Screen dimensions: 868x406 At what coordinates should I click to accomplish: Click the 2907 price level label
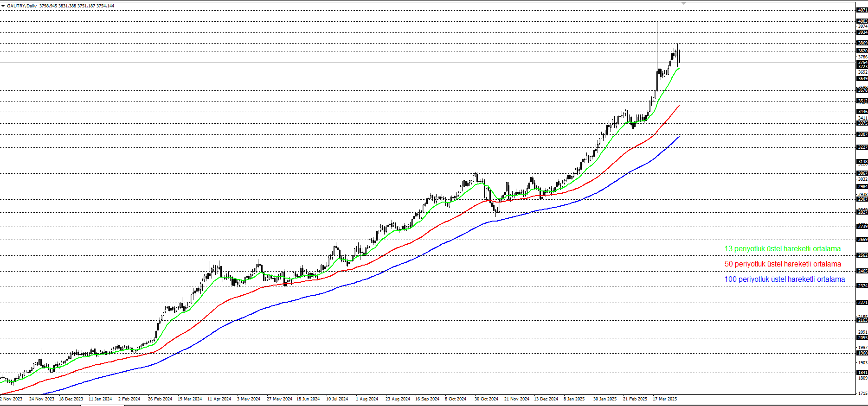tap(862, 199)
